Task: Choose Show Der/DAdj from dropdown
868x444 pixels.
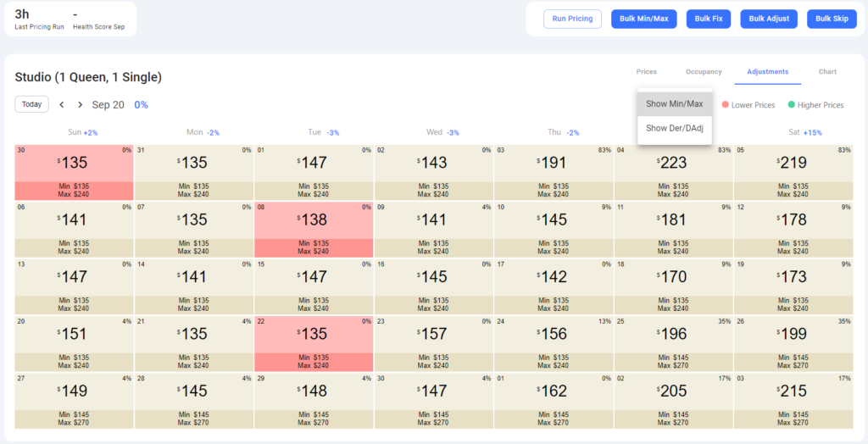Action: coord(674,128)
